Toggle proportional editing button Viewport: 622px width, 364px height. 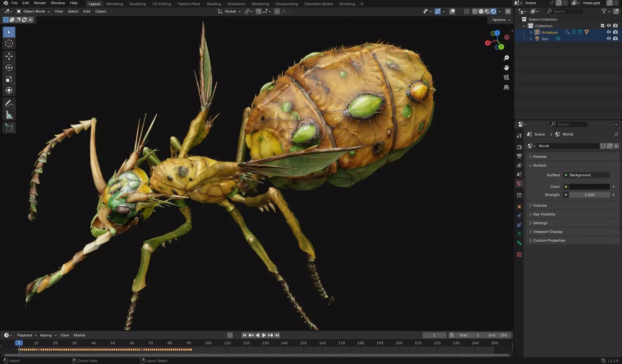(277, 11)
